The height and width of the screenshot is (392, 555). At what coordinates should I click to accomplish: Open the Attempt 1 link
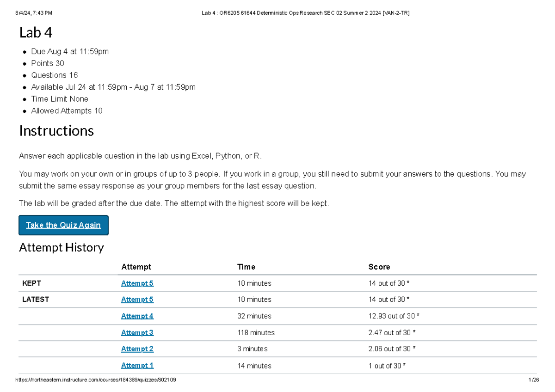point(137,365)
